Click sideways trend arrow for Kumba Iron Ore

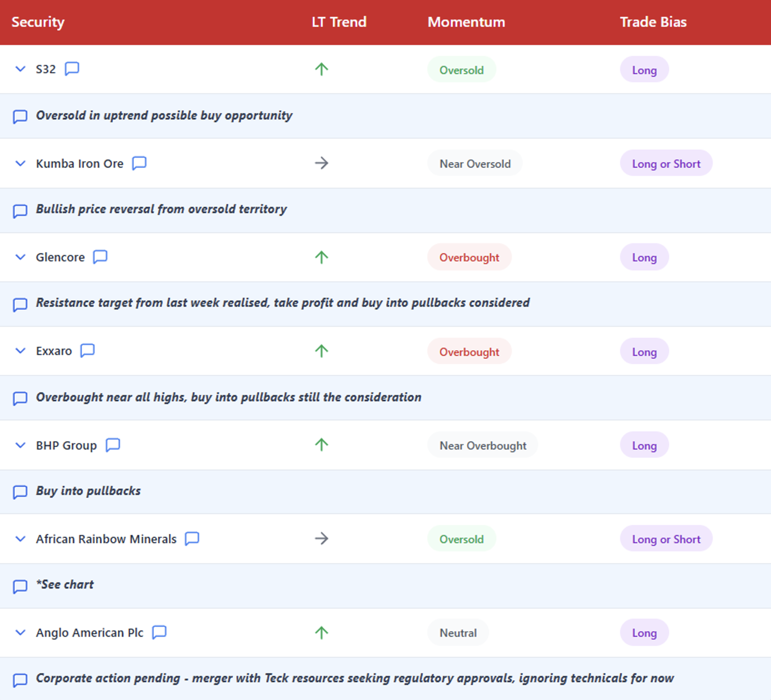click(321, 163)
